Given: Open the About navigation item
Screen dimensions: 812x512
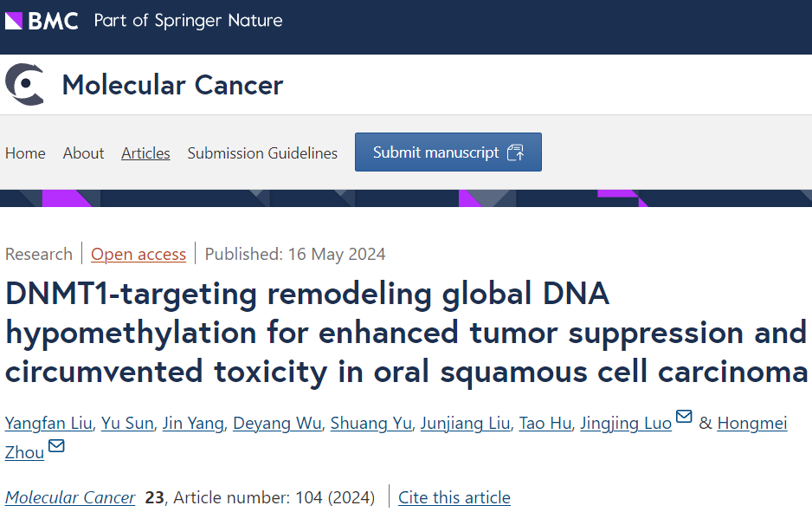Looking at the screenshot, I should point(83,153).
